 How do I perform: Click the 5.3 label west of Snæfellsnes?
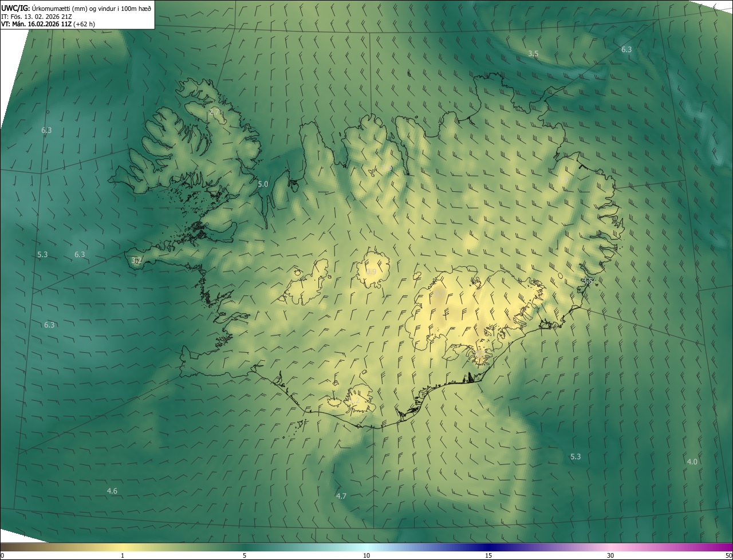[42, 255]
